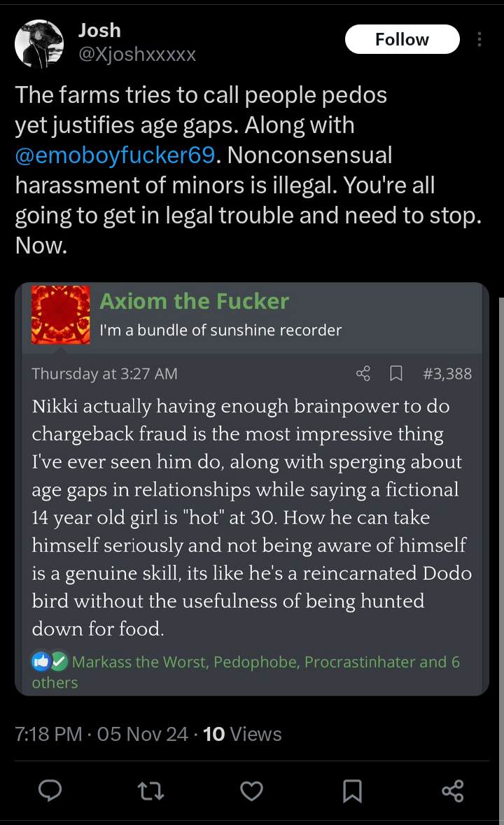Screen dimensions: 504x825
Task: Click the bookmark icon beside post #3,388
Action: click(395, 373)
